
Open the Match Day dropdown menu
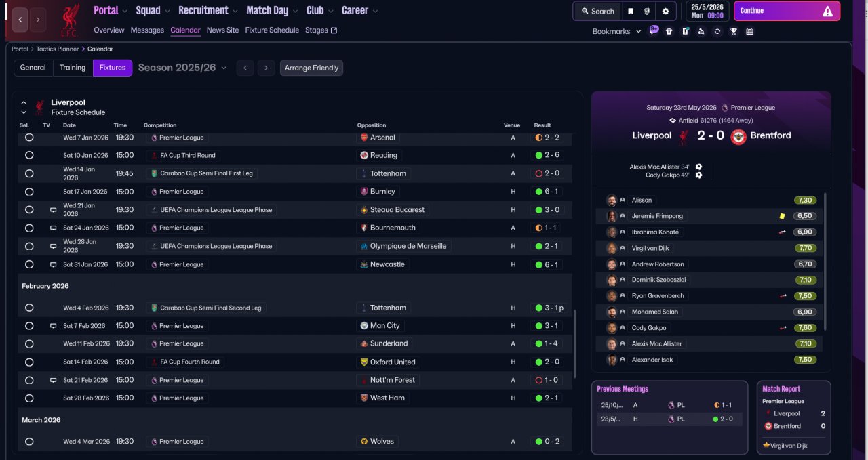tap(272, 11)
